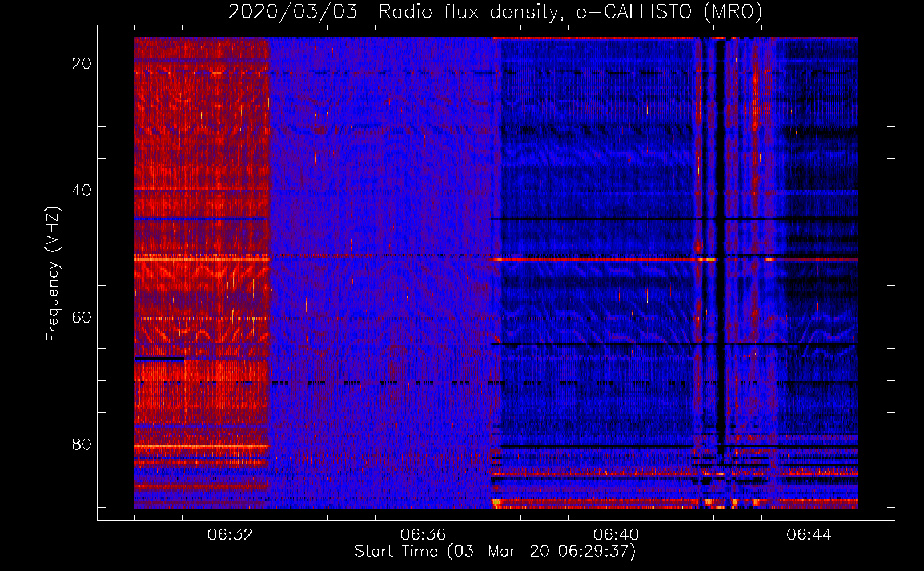The width and height of the screenshot is (924, 571).
Task: Click the black horizontal line near 64 MHz on right
Action: [x=674, y=344]
